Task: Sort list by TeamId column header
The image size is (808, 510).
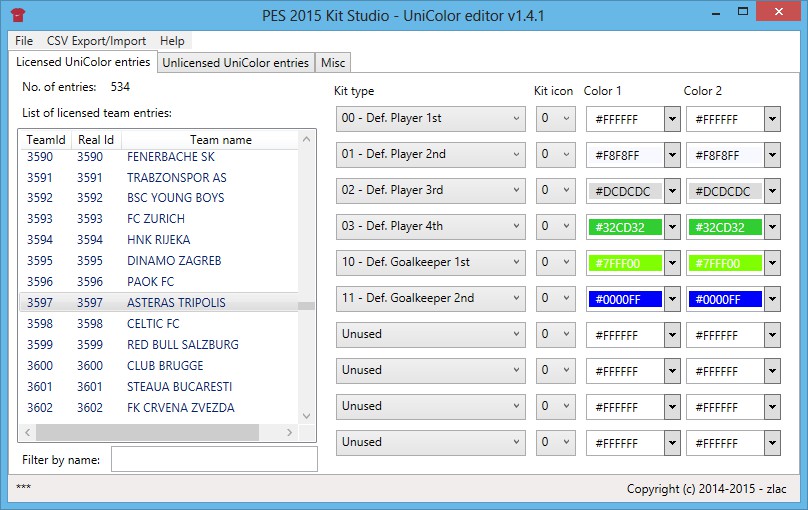Action: [x=46, y=140]
